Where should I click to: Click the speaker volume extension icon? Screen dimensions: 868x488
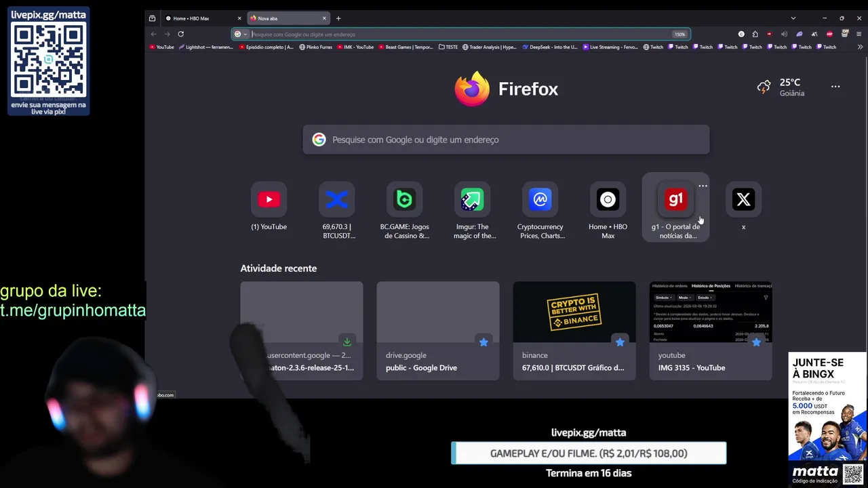tap(784, 34)
